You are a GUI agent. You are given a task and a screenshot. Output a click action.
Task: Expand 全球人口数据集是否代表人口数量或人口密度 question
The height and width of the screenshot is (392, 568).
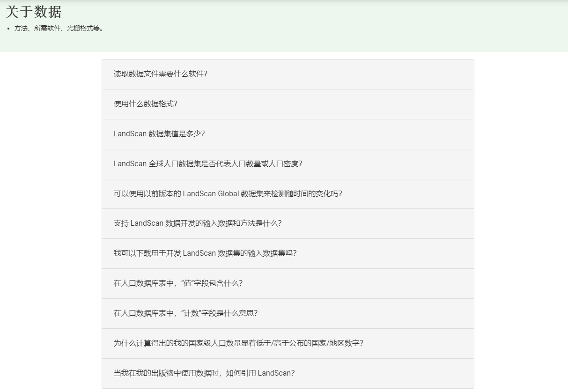click(x=288, y=164)
